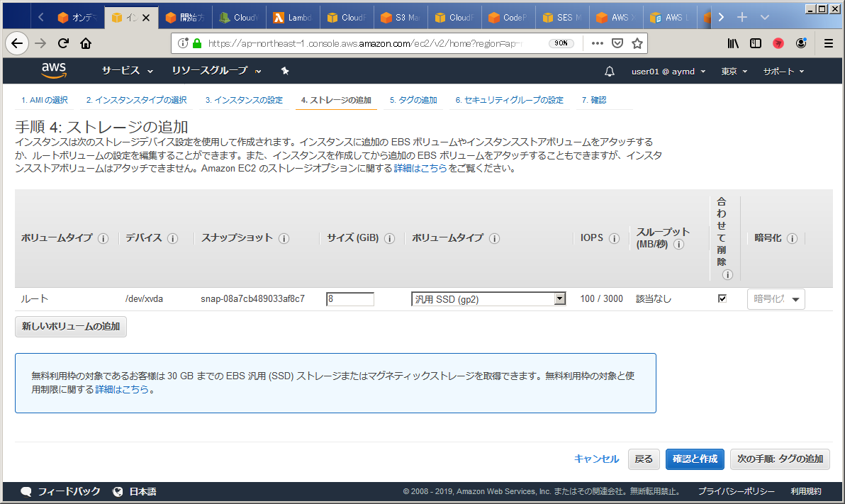
Task: Expand the サービス menu
Action: coord(128,71)
